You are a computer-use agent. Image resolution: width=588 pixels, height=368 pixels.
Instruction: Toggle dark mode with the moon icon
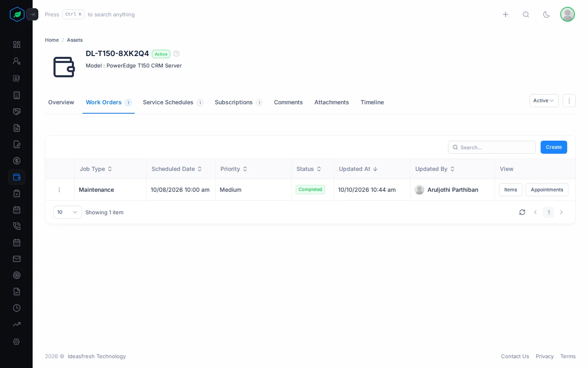click(546, 14)
